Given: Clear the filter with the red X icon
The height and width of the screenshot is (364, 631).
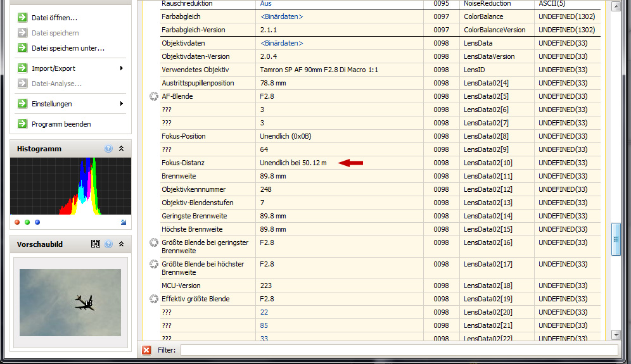Looking at the screenshot, I should 146,350.
